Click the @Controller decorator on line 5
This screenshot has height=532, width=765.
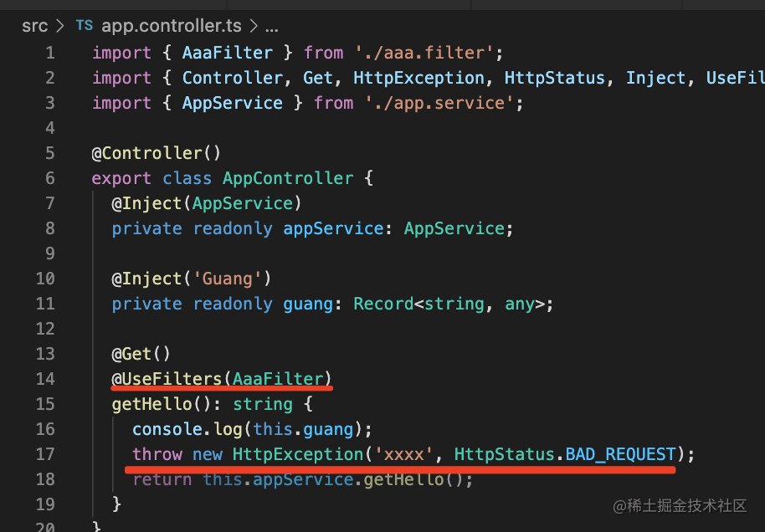(x=151, y=153)
